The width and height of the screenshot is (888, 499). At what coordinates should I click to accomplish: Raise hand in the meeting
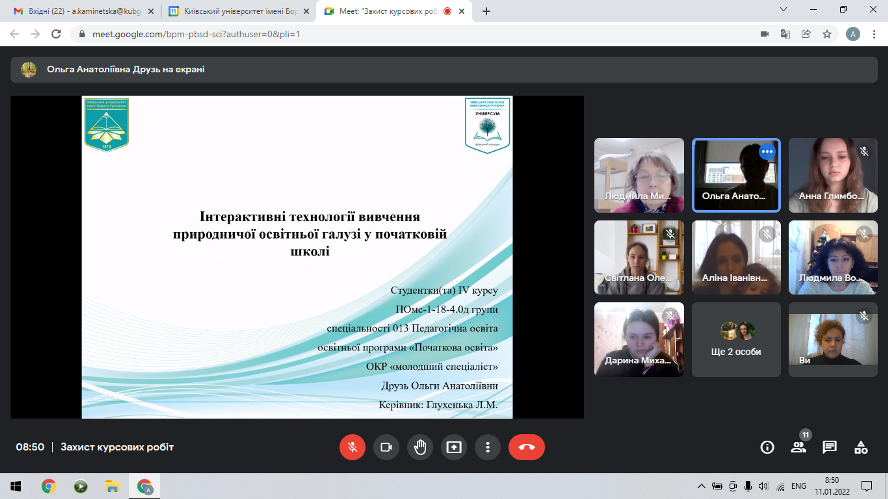tap(420, 447)
